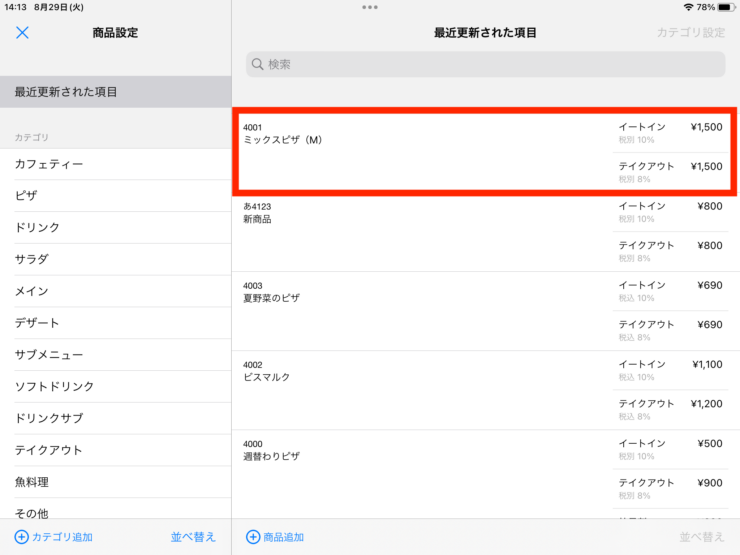
Task: Tap the カテゴリ追加 button label
Action: pyautogui.click(x=62, y=537)
